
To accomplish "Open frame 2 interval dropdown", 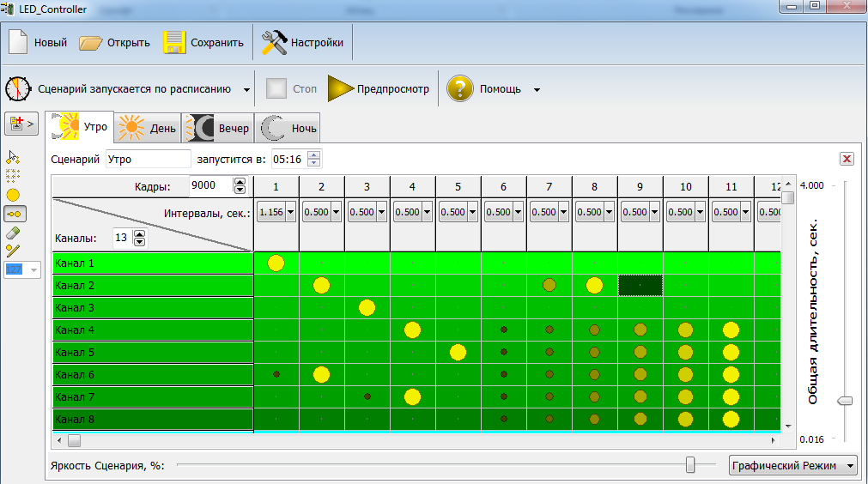I will tap(336, 213).
